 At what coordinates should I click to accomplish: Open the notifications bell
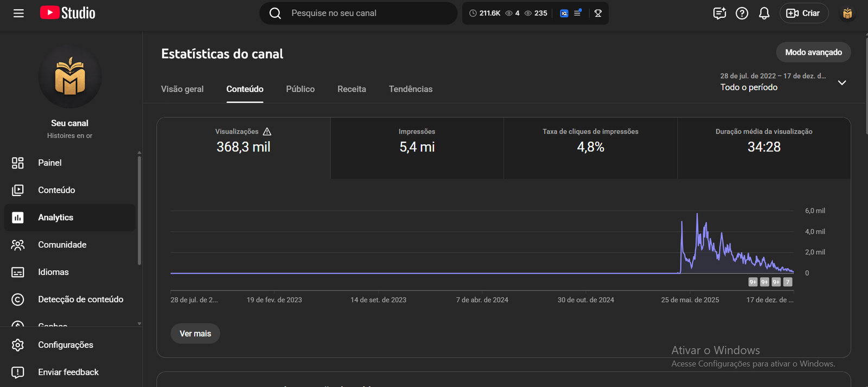click(x=764, y=13)
